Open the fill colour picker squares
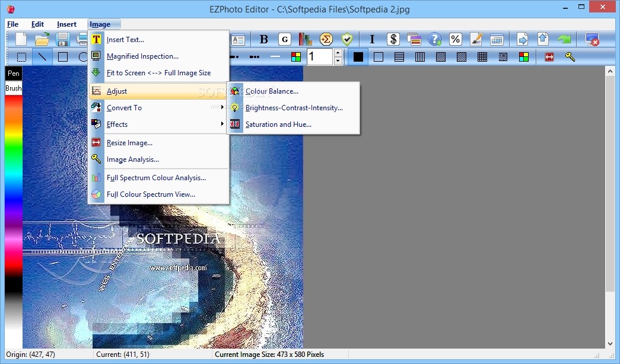Image resolution: width=620 pixels, height=364 pixels. click(523, 57)
